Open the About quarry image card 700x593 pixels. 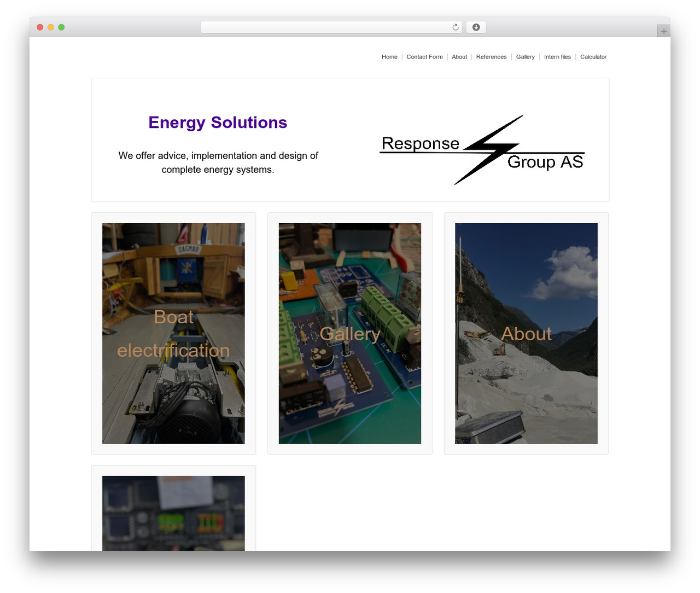pyautogui.click(x=526, y=334)
